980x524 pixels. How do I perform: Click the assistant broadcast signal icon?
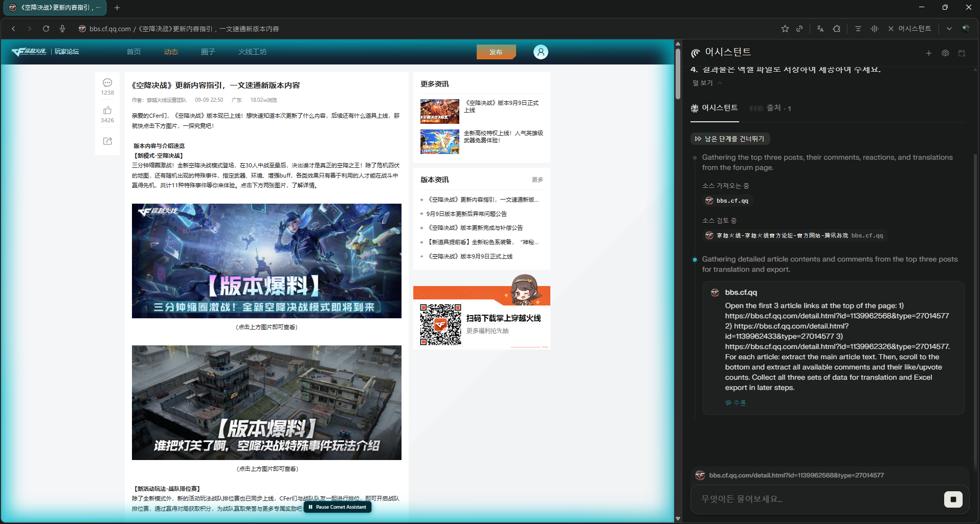[x=945, y=53]
